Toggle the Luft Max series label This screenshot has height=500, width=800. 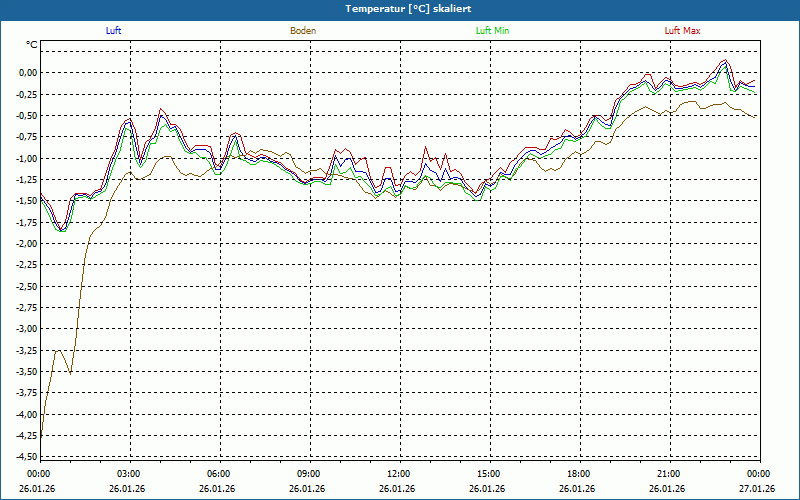[683, 31]
